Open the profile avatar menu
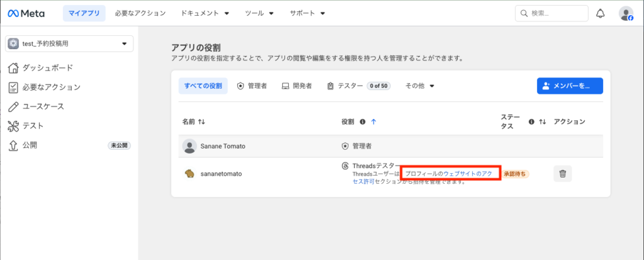This screenshot has height=260, width=644. click(625, 13)
